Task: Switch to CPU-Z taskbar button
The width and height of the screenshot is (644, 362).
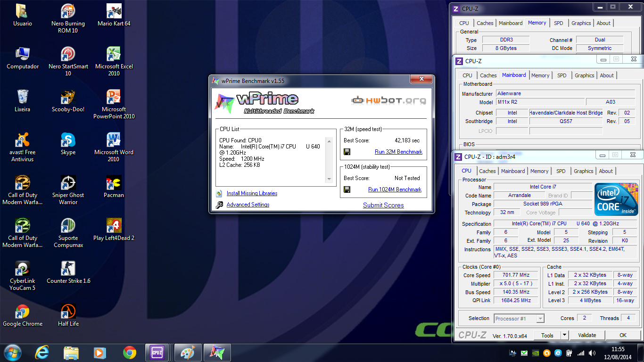Action: pos(157,352)
